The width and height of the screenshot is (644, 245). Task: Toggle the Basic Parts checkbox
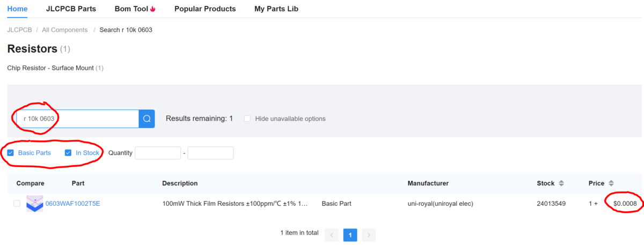pos(11,153)
